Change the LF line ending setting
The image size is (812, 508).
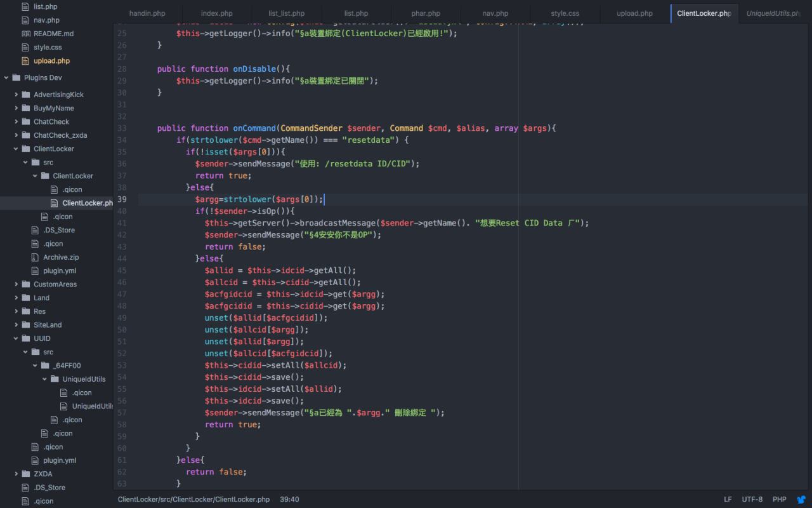[x=728, y=500]
